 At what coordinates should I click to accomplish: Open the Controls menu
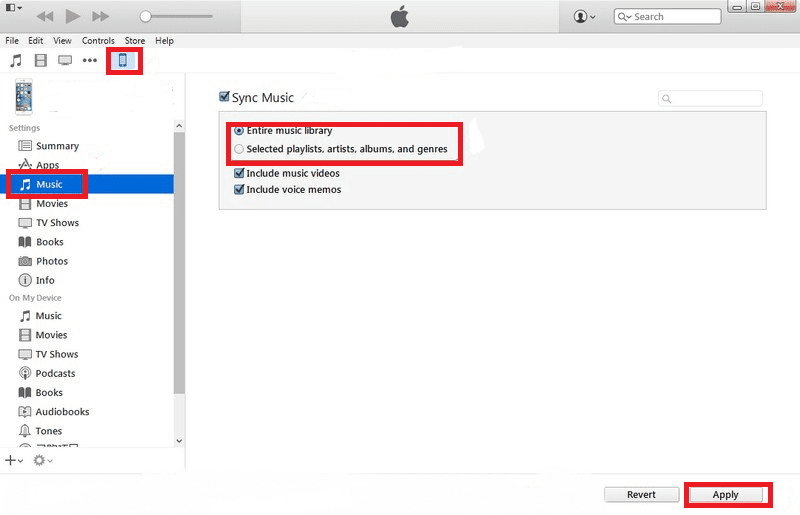pos(98,40)
